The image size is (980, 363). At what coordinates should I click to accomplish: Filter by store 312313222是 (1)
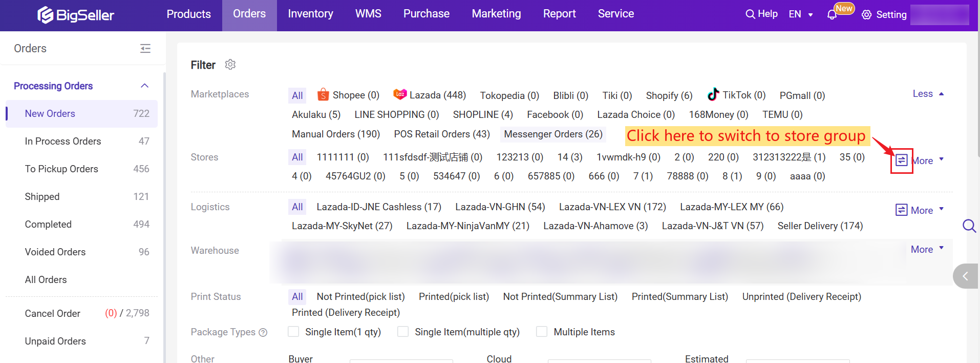pyautogui.click(x=789, y=157)
